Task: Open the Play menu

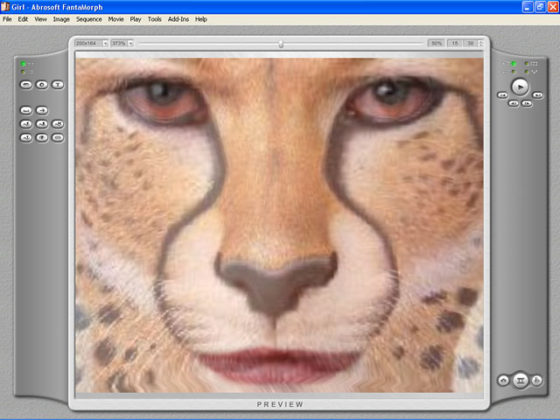Action: point(135,19)
